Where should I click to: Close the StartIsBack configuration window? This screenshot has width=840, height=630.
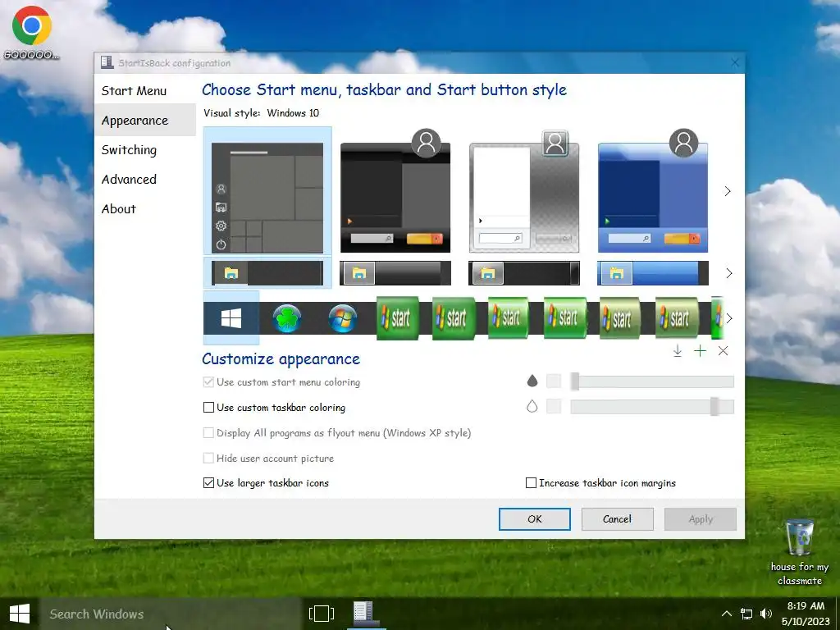tap(734, 62)
